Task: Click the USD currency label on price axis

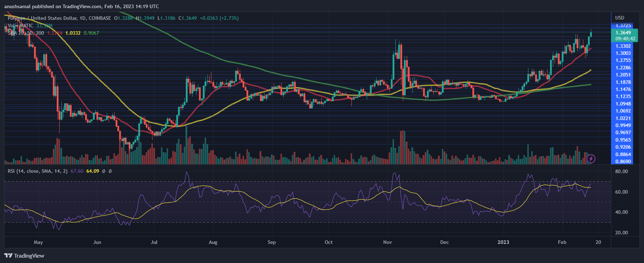Action: point(620,18)
